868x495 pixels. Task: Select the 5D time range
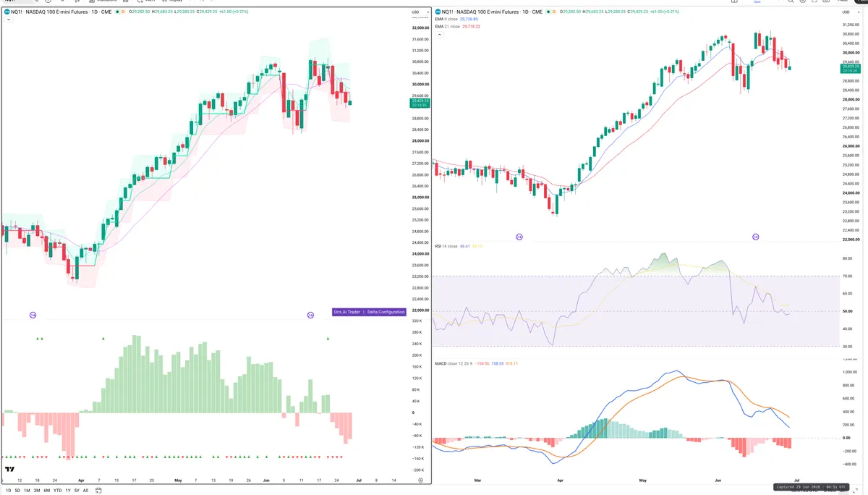click(x=17, y=490)
